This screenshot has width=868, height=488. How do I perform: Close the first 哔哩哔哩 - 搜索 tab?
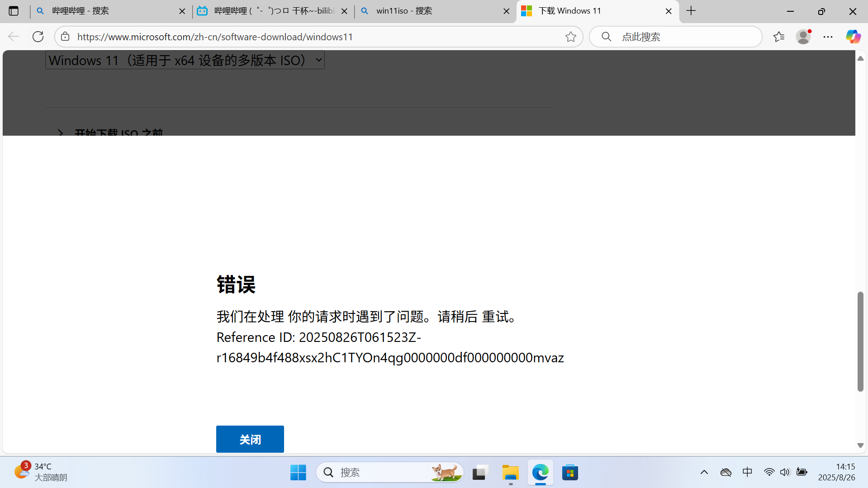[182, 11]
